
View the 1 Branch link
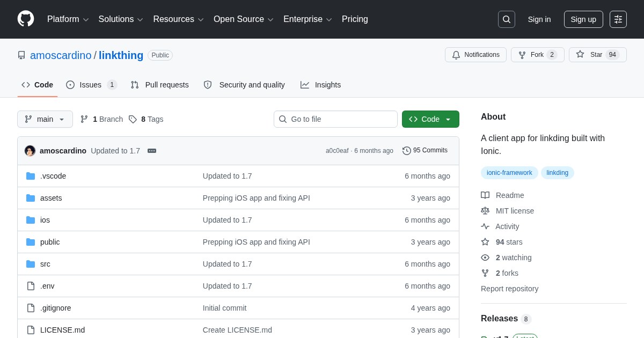click(102, 119)
